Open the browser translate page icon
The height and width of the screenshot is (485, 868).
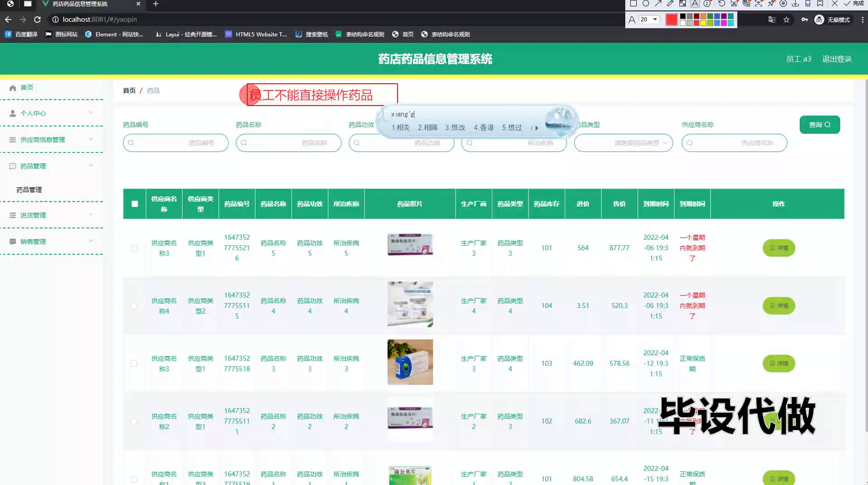pos(772,19)
